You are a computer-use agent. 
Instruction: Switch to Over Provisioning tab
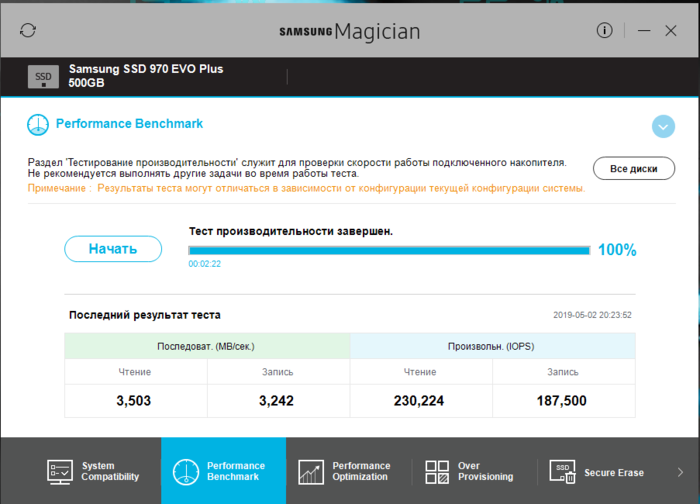click(x=474, y=471)
